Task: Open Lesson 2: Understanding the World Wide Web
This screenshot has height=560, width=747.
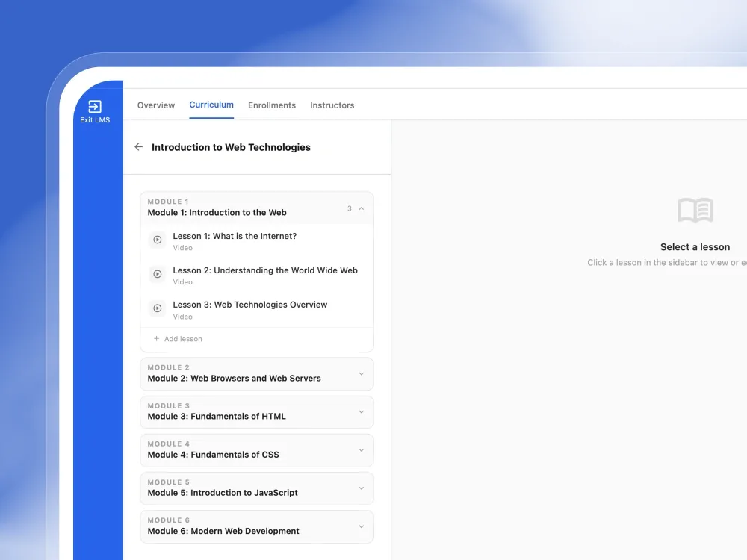Action: [x=265, y=270]
